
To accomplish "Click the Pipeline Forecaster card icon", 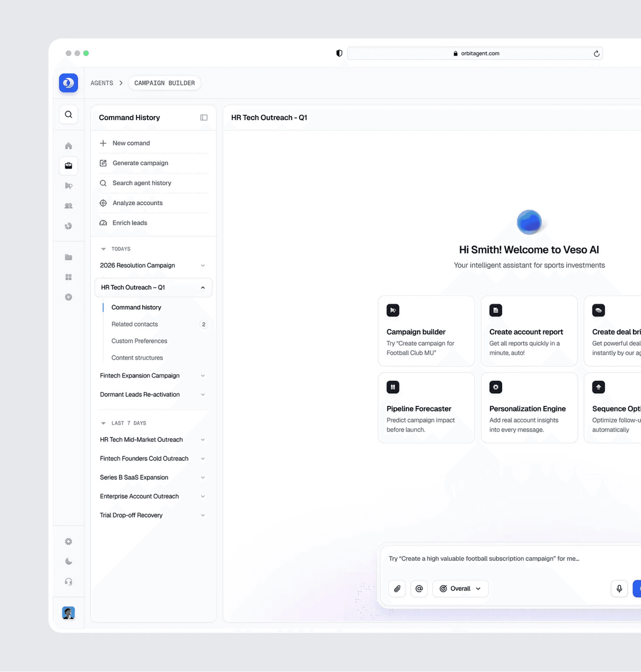I will [393, 387].
